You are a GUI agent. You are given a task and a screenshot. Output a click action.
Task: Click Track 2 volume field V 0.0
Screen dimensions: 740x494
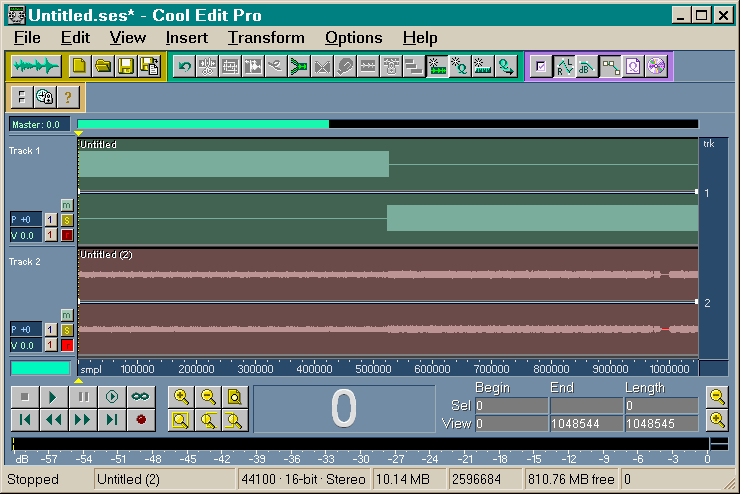coord(26,345)
